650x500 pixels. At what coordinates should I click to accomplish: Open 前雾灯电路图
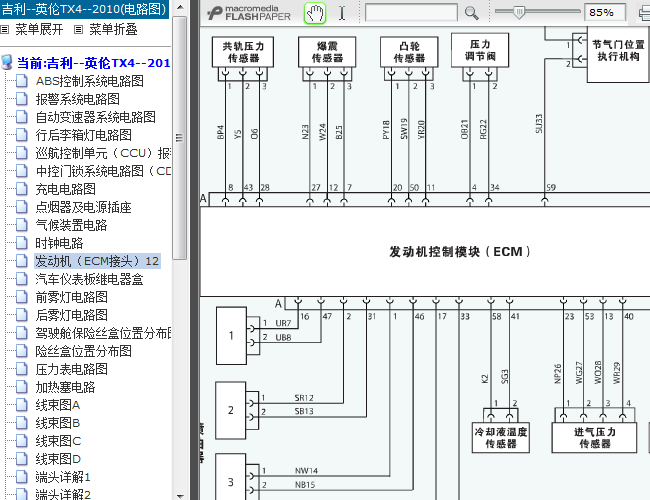71,297
